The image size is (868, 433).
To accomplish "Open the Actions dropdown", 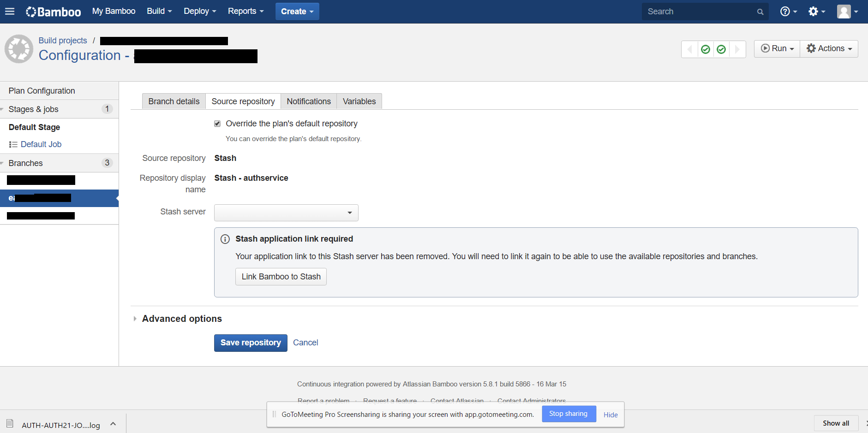I will (829, 48).
